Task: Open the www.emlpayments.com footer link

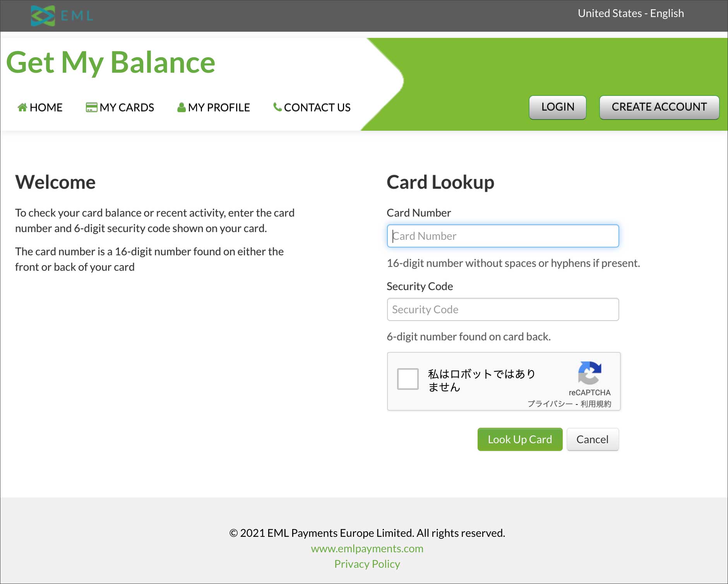Action: pyautogui.click(x=367, y=548)
